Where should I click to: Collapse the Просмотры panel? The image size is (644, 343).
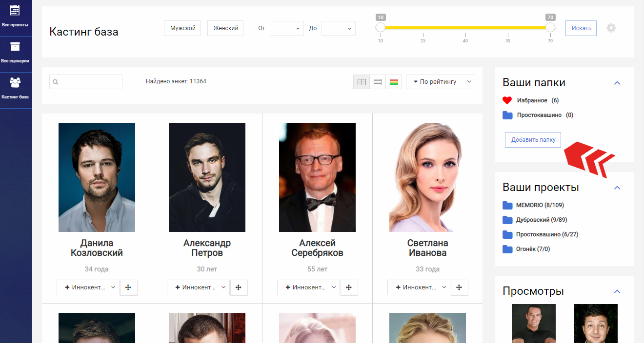click(617, 291)
